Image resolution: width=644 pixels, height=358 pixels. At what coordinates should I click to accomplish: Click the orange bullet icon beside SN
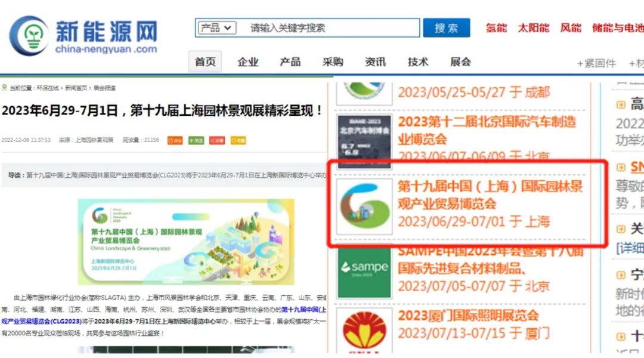[621, 167]
